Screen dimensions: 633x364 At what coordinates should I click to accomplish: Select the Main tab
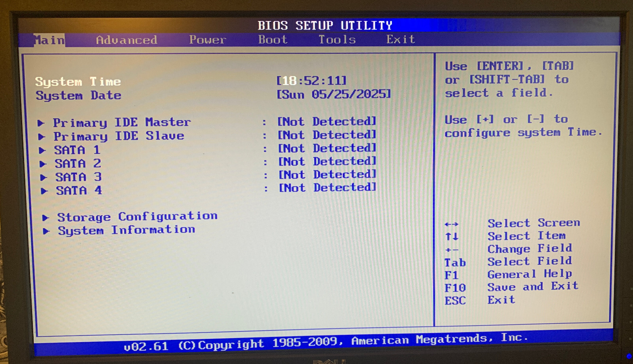(x=49, y=40)
